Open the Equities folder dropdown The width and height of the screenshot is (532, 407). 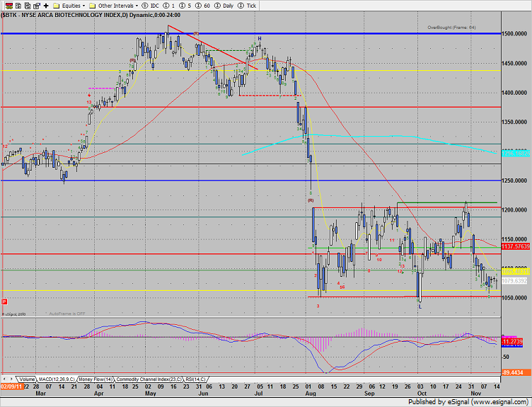pos(69,6)
